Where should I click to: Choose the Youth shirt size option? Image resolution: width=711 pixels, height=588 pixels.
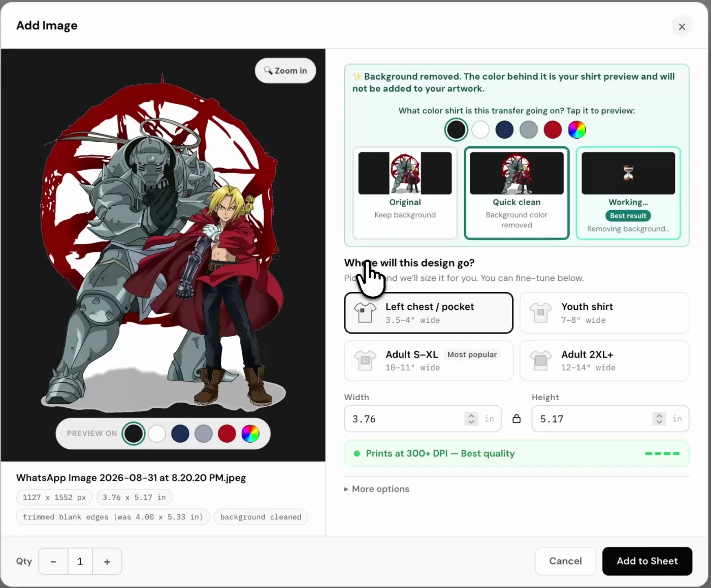[604, 313]
